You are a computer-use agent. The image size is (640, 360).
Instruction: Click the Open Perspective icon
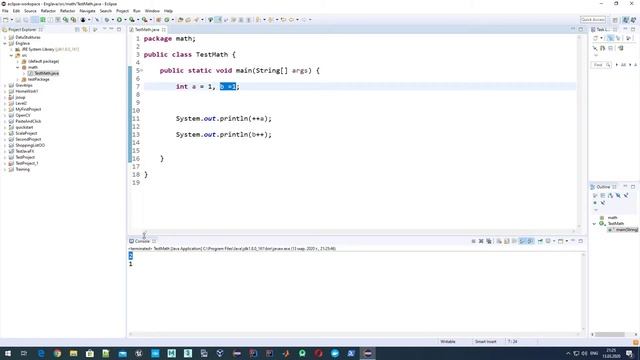(615, 20)
